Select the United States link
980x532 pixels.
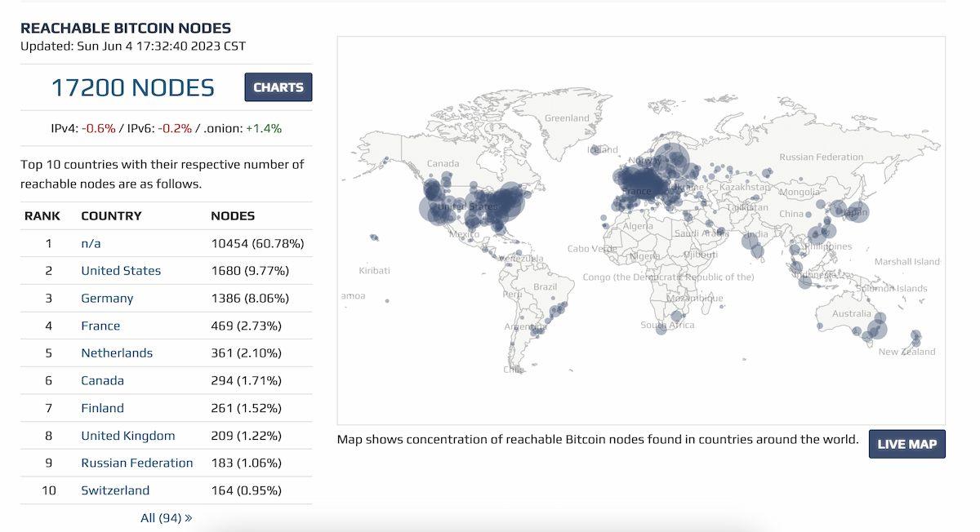point(121,271)
